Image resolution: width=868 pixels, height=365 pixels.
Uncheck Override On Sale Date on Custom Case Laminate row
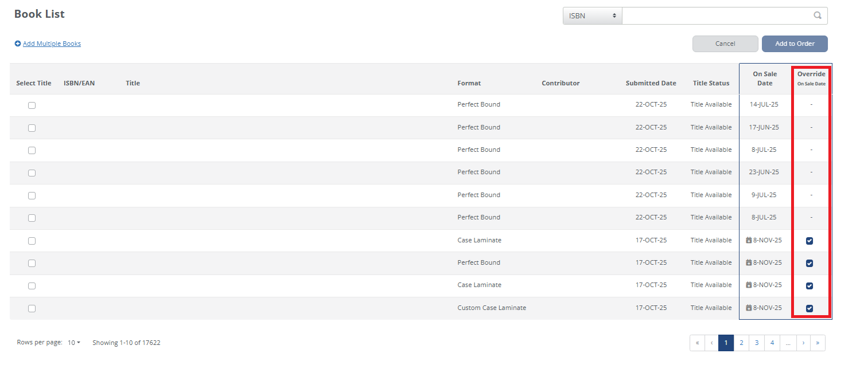point(809,308)
